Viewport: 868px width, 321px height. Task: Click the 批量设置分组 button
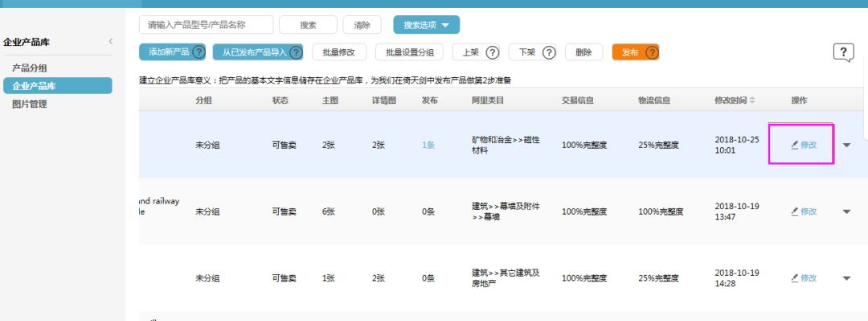click(409, 52)
